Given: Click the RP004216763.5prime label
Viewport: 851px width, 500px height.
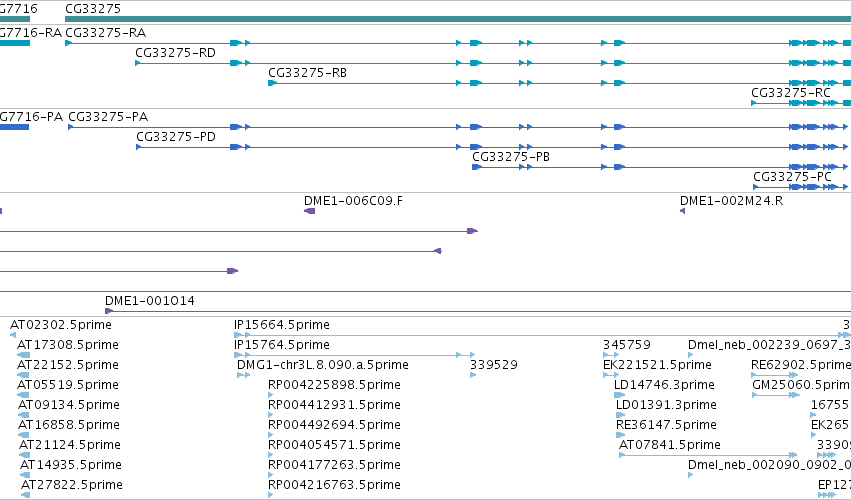Looking at the screenshot, I should (x=334, y=485).
